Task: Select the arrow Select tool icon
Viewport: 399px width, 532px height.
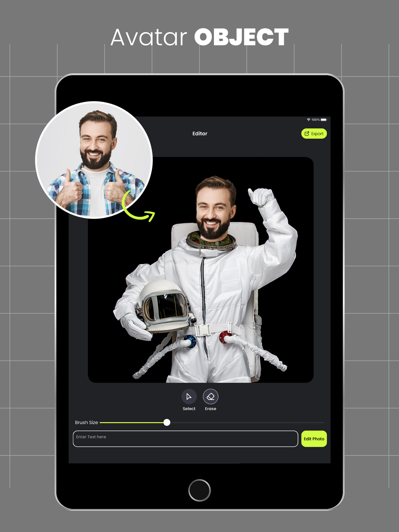Action: [x=189, y=397]
